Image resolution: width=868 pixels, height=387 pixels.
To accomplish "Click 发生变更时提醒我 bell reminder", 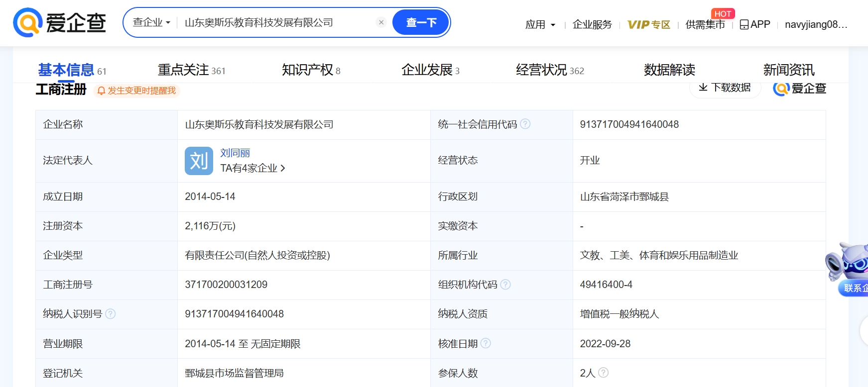I will click(x=136, y=91).
